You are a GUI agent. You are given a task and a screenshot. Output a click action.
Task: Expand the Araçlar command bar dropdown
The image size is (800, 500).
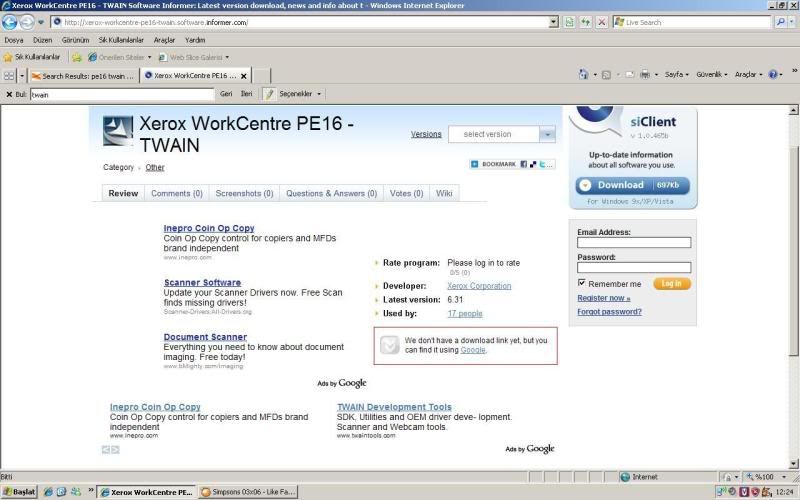pos(748,74)
